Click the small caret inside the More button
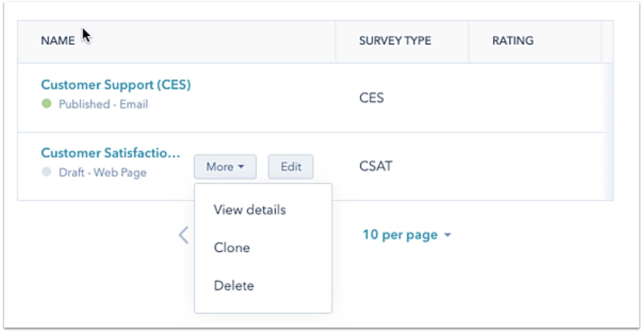 tap(241, 167)
